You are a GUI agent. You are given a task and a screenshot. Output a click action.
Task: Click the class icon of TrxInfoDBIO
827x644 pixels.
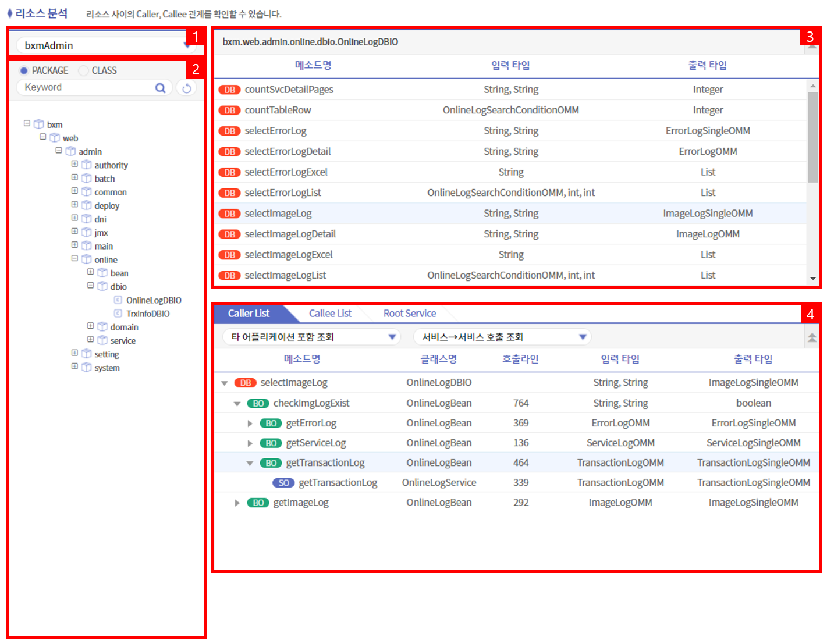point(118,314)
